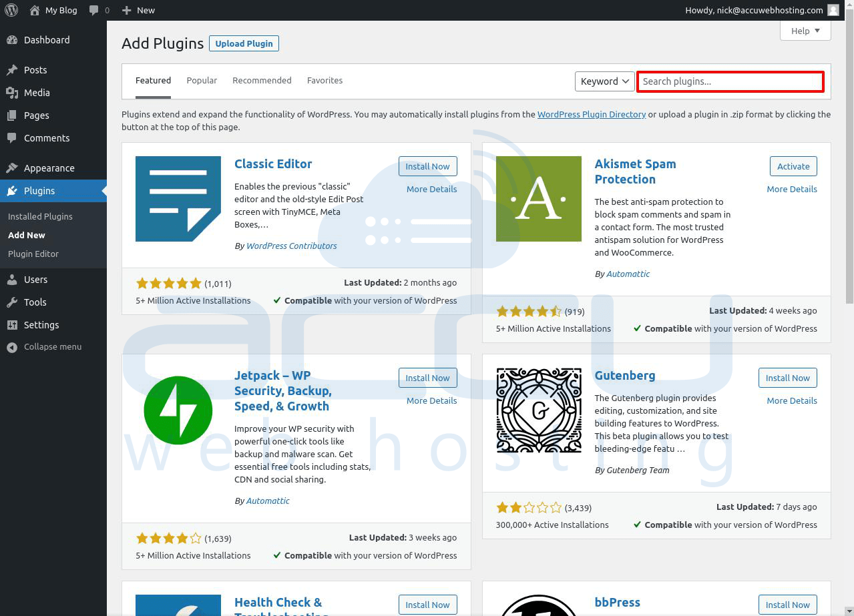Click the Collapse menu arrow icon
This screenshot has width=854, height=616.
[x=12, y=347]
